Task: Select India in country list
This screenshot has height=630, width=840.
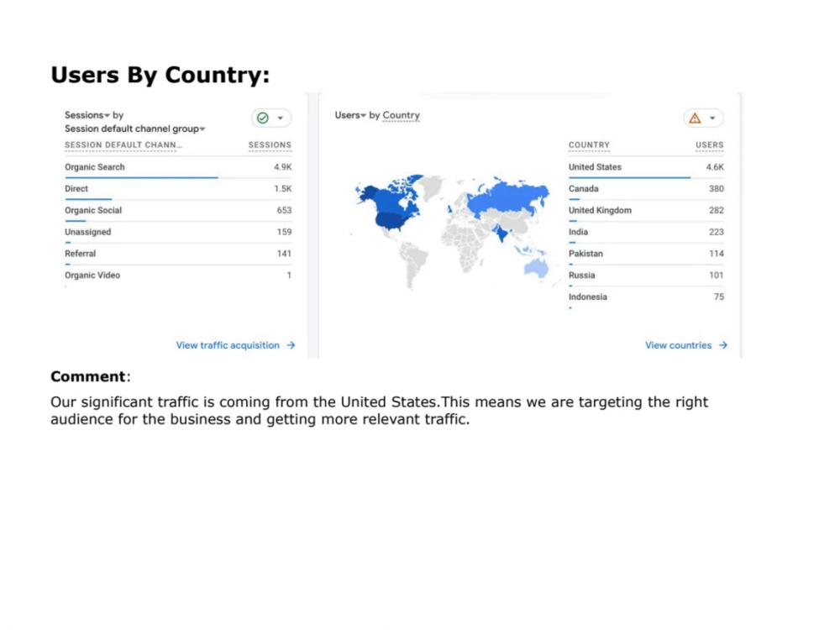Action: coord(578,233)
